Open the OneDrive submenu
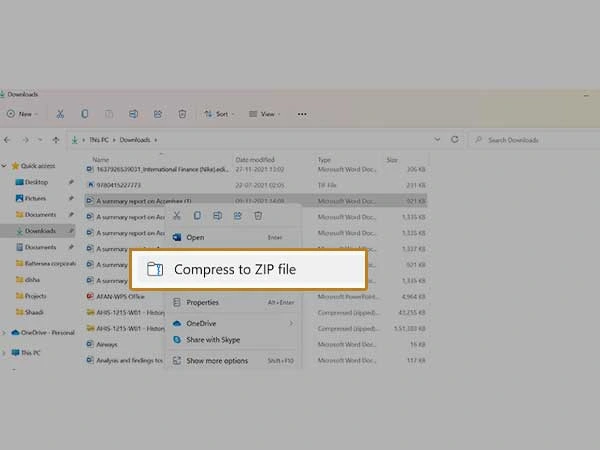Viewport: 600px width, 450px height. [x=232, y=323]
